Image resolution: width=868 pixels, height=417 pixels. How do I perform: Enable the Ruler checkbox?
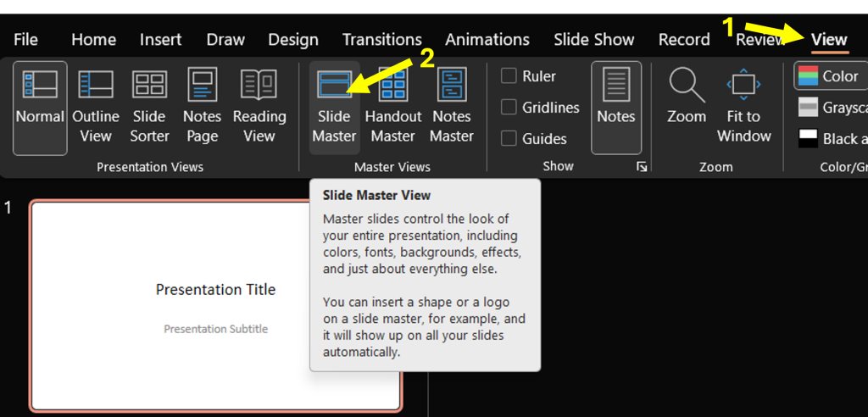pos(509,76)
